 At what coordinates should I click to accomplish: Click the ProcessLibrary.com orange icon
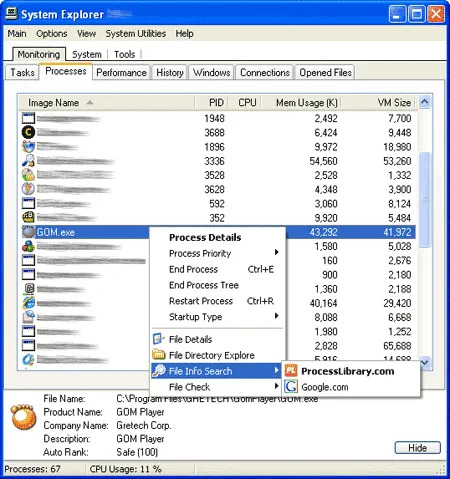tap(291, 371)
